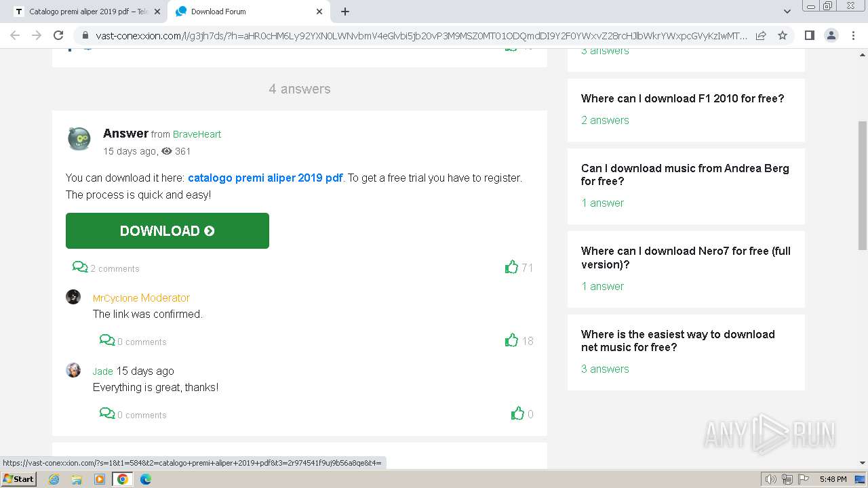The height and width of the screenshot is (488, 868).
Task: Open BraveHeart's profile link
Action: pos(197,134)
